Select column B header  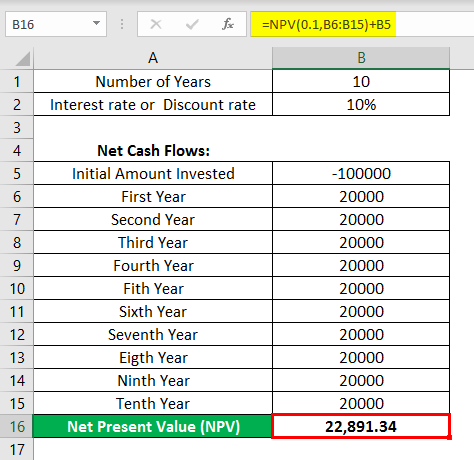click(x=361, y=58)
